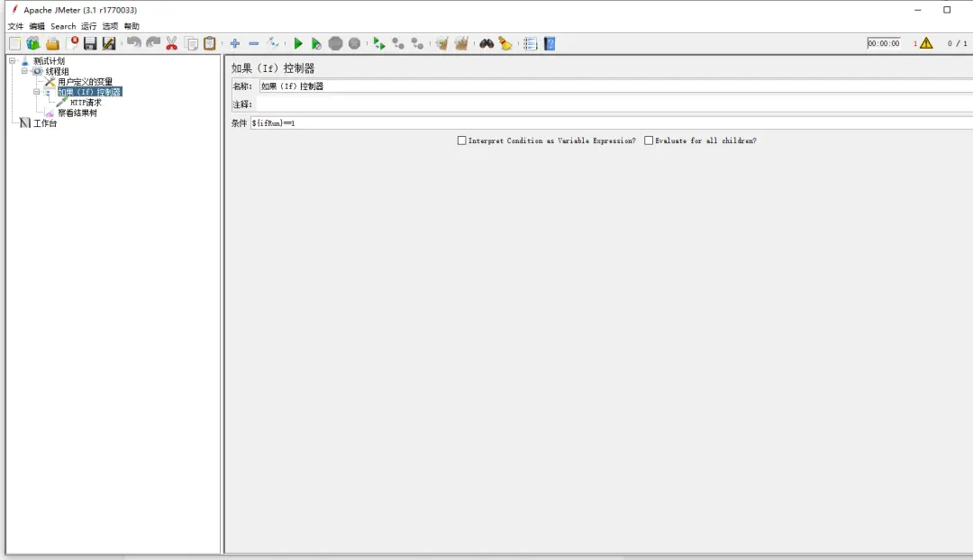Minimize the JMeter window
This screenshot has width=973, height=560.
click(x=918, y=10)
